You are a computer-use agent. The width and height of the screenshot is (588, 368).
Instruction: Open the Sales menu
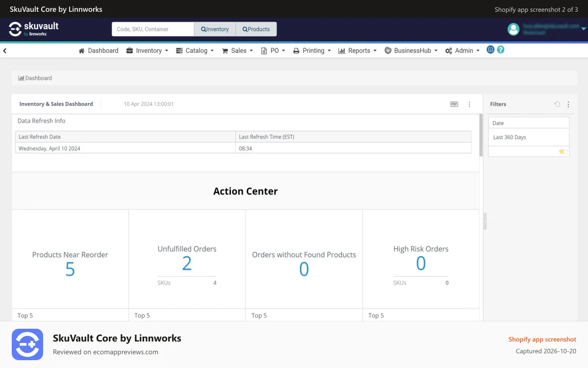click(x=238, y=51)
